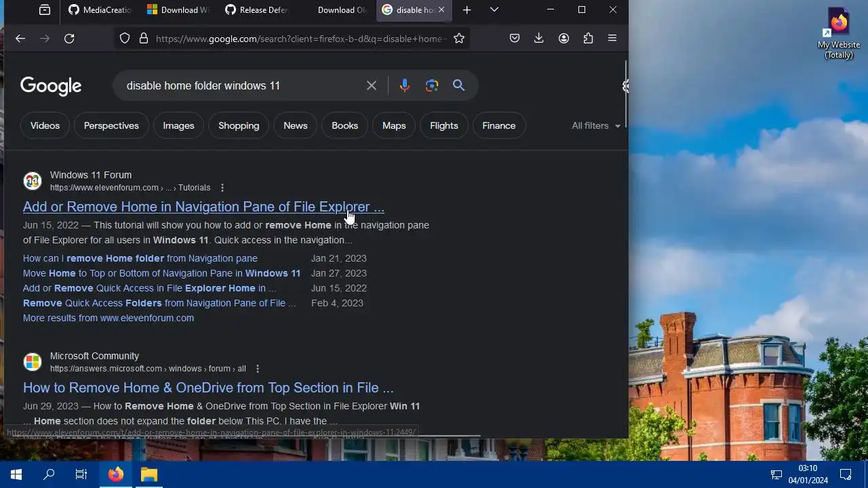Screen dimensions: 868x488
Task: Click Google logo to go home
Action: [51, 86]
